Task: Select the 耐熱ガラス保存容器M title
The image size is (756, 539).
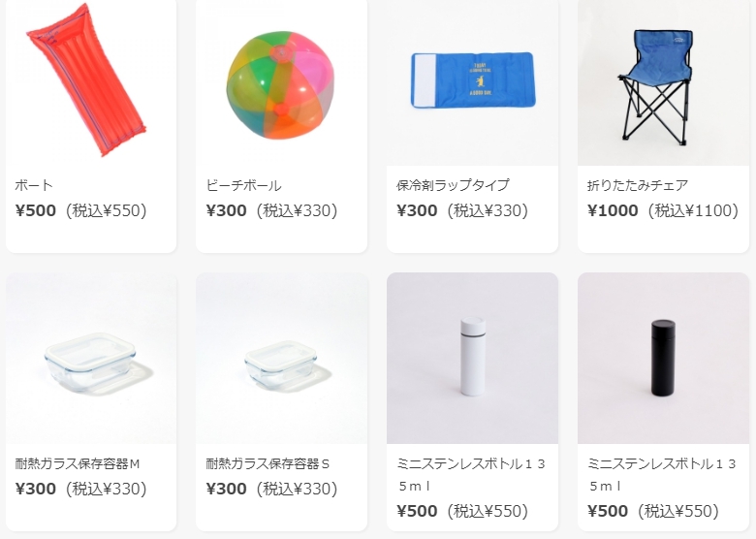Action: (x=78, y=463)
